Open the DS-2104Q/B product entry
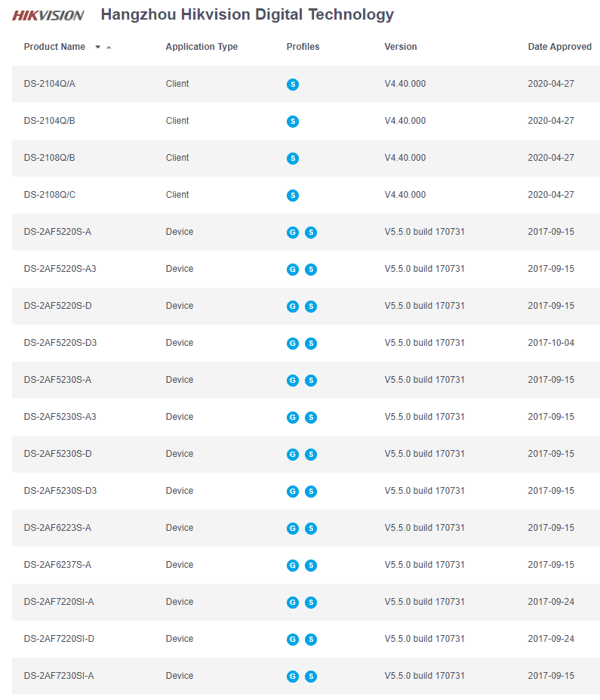The width and height of the screenshot is (600, 700). tap(49, 121)
